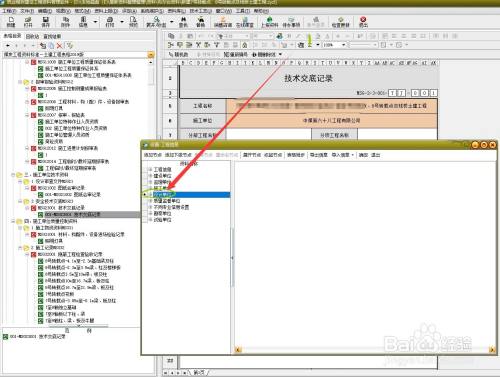Click the back arrow in the directory panel toolbar
The image size is (500, 377).
8,45
